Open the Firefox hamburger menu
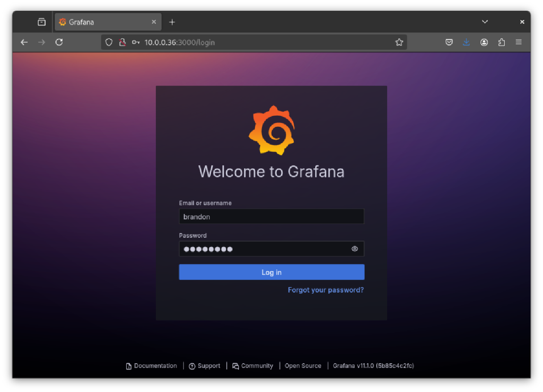The width and height of the screenshot is (543, 392). pos(519,42)
